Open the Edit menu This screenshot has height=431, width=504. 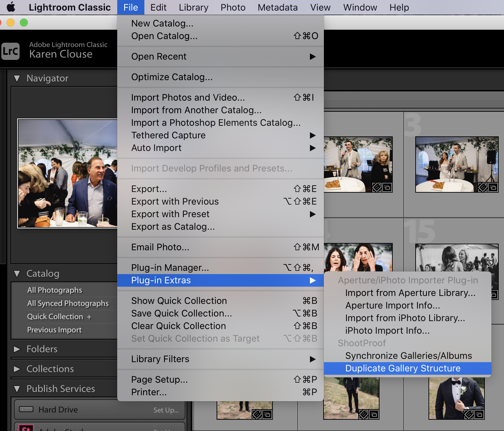158,7
